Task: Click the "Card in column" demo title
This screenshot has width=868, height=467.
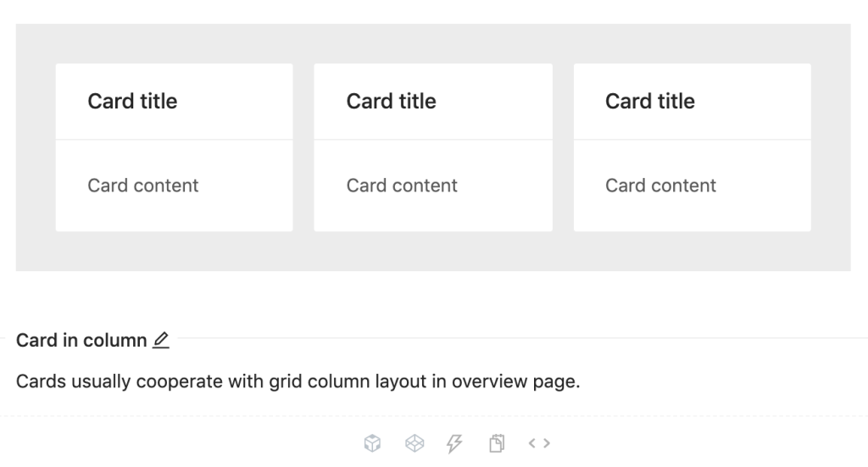Action: 81,341
